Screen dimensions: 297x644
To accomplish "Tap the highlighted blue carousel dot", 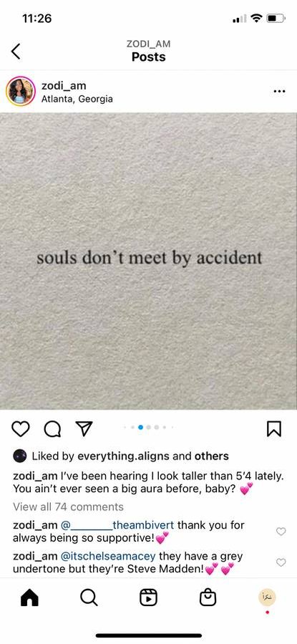I will (x=141, y=427).
